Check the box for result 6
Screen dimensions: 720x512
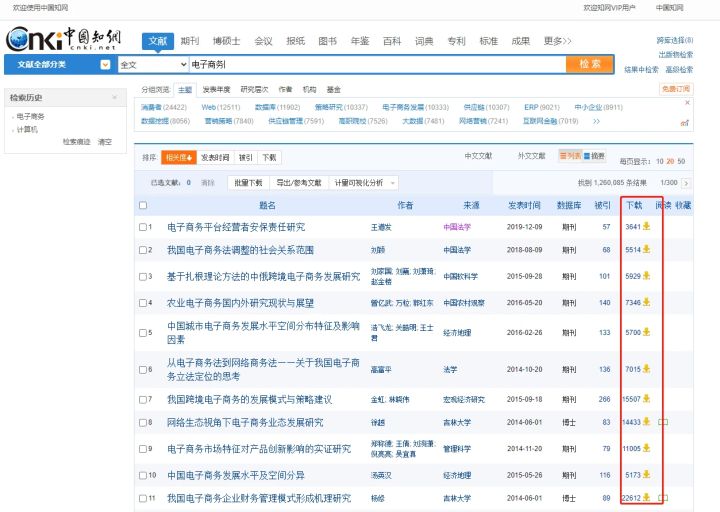point(143,370)
